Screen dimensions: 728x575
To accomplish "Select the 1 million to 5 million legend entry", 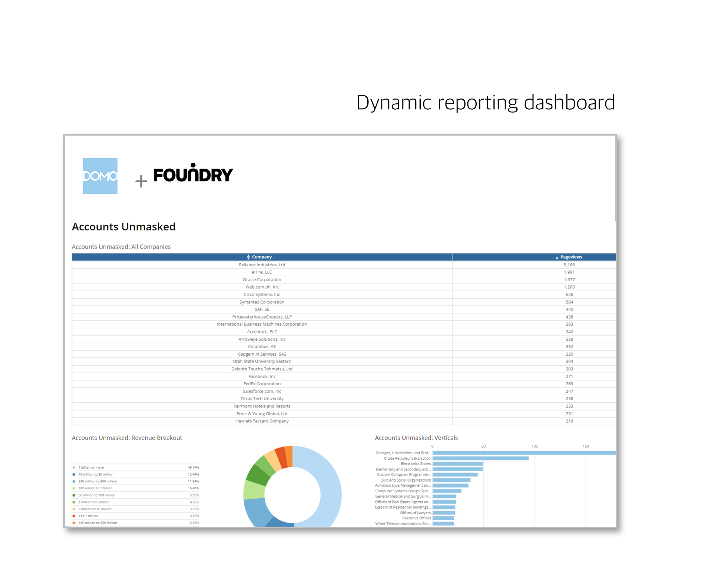I will [x=136, y=502].
